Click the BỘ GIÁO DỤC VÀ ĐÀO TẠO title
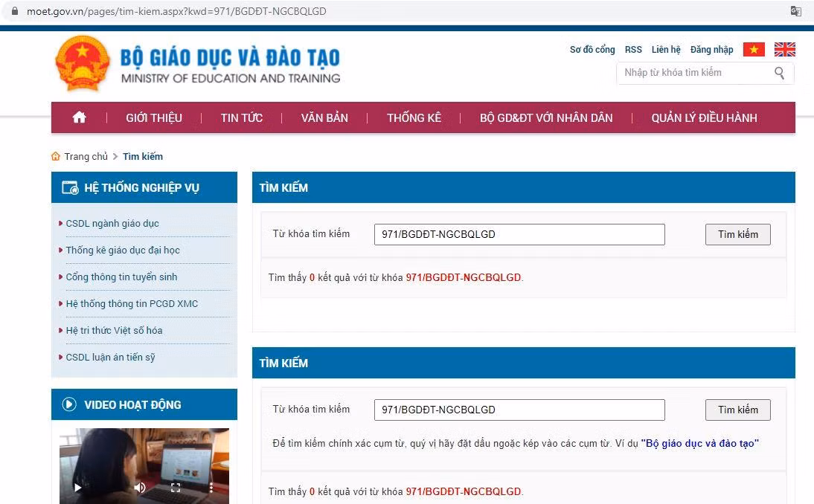Viewport: 814px width, 504px height. (x=230, y=57)
